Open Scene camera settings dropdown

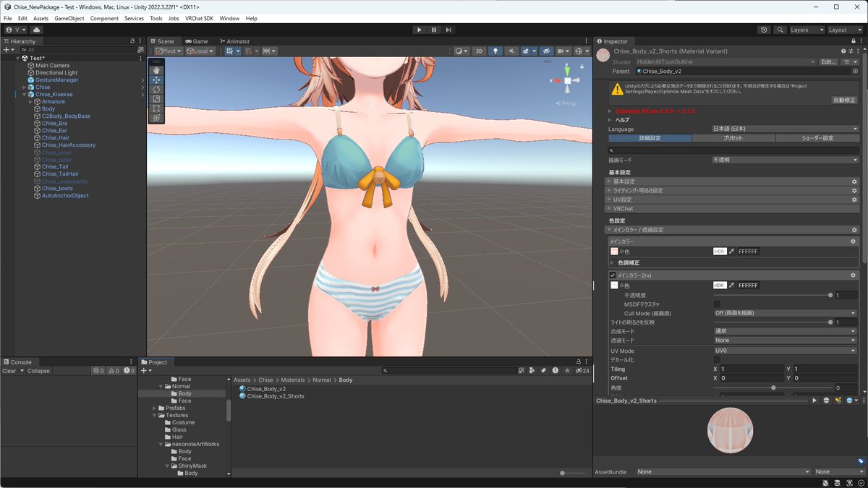pos(563,51)
